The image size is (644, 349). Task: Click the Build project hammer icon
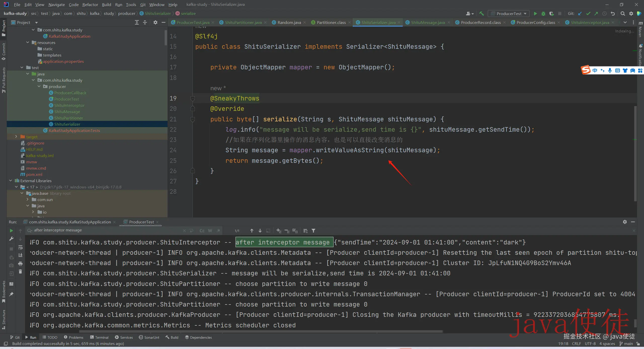(x=481, y=14)
